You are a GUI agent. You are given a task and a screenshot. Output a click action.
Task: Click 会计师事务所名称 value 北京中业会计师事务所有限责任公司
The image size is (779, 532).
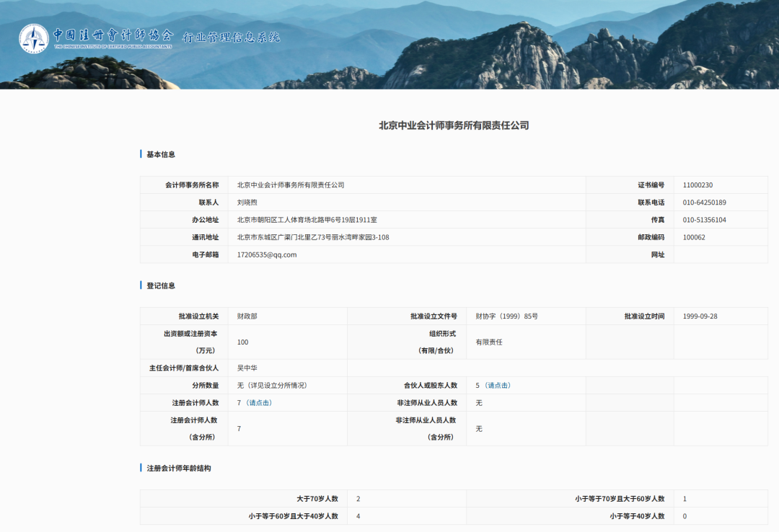point(291,185)
